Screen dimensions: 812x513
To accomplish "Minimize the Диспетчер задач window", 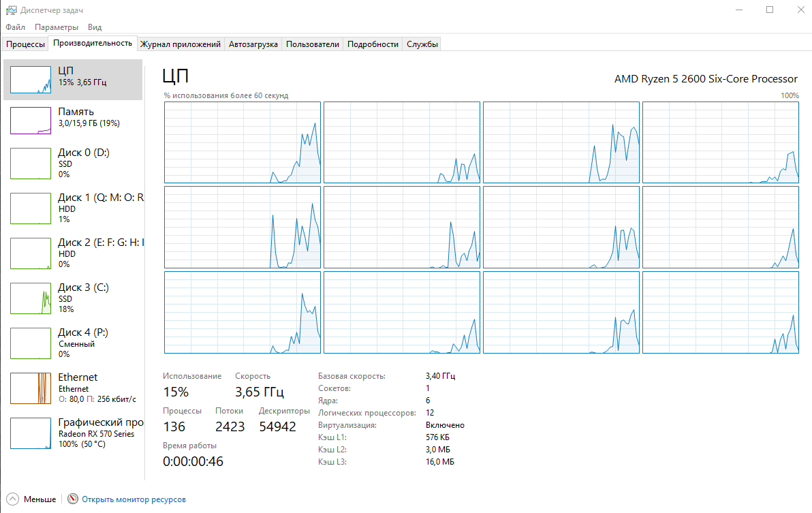I will pyautogui.click(x=740, y=10).
